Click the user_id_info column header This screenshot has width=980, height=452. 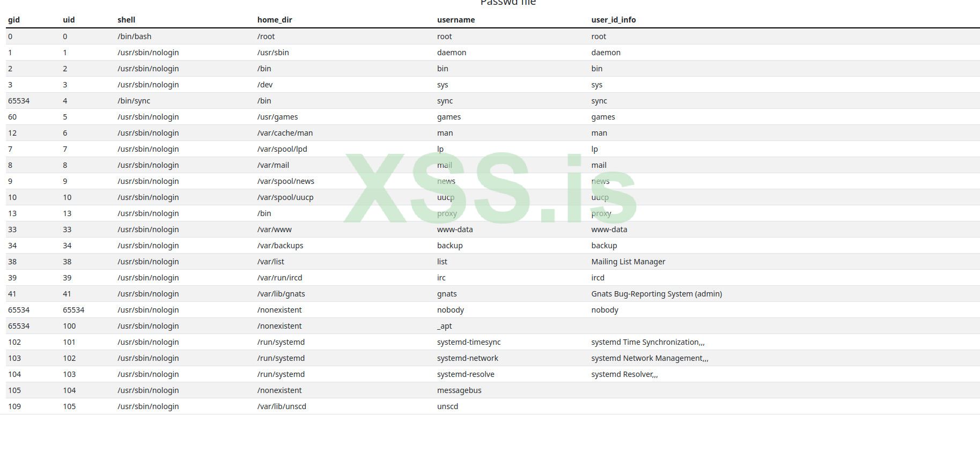coord(613,20)
